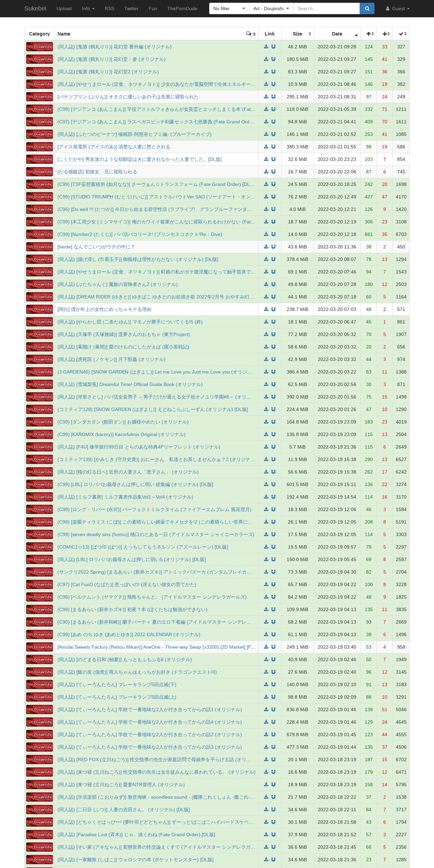Click Doujinshi category badge on the 2022-03-19 03:40 row
The image size is (434, 868).
[40, 647]
